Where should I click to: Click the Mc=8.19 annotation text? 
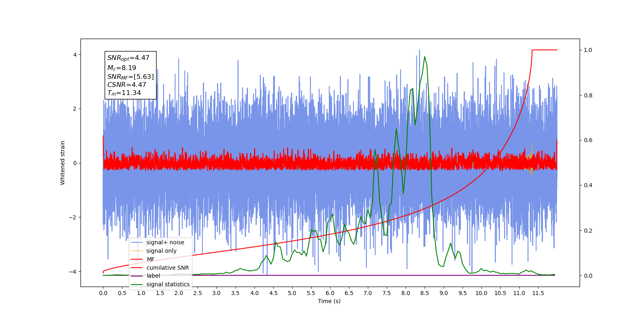122,68
